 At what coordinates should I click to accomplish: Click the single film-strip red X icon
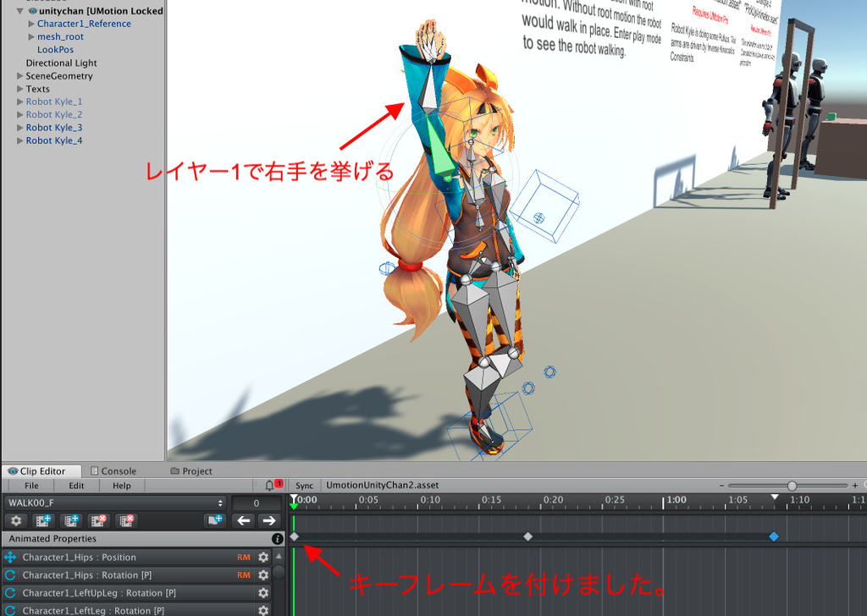98,520
